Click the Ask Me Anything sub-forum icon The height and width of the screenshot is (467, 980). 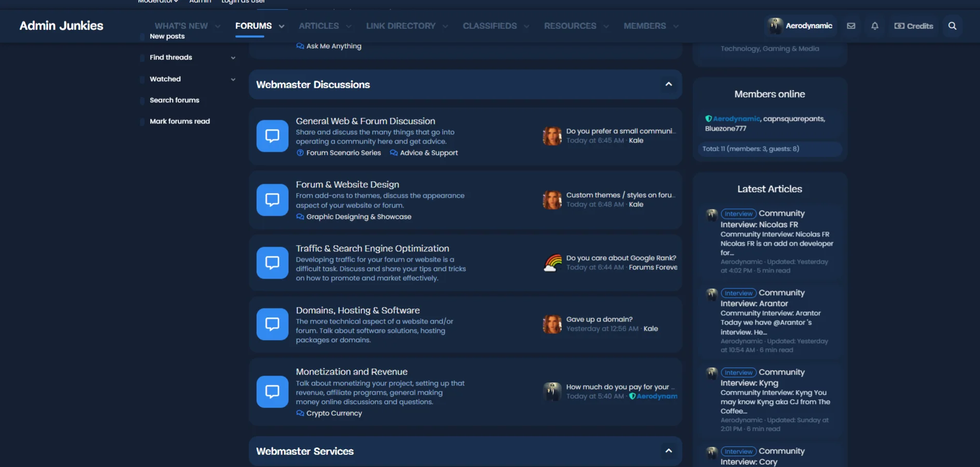tap(300, 46)
